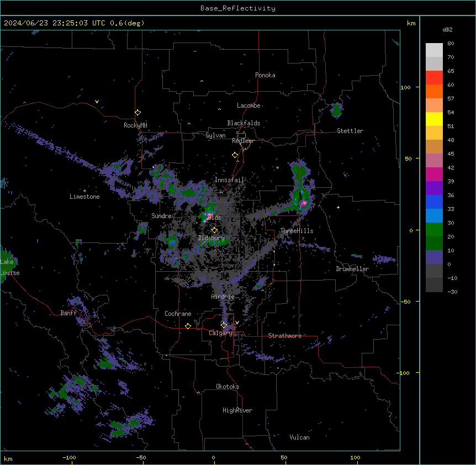This screenshot has height=465, width=476.
Task: Select the yellow diamond marker below Cochrane
Action: click(188, 326)
